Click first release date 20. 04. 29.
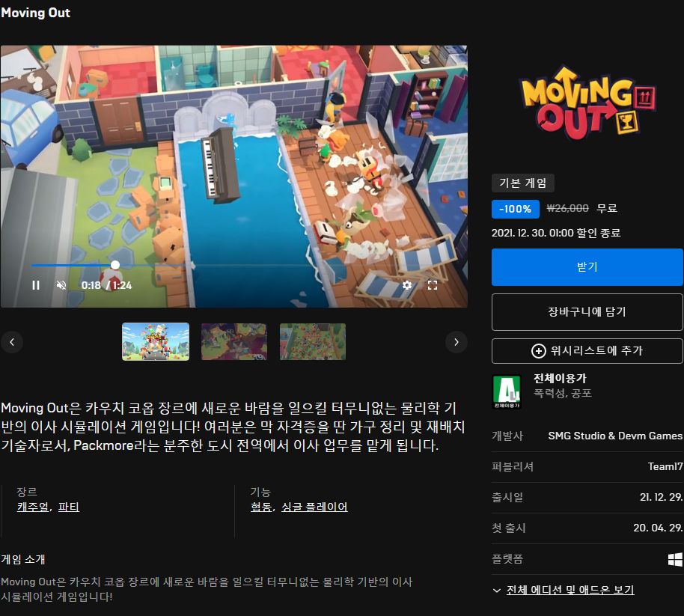This screenshot has height=616, width=684. [x=658, y=528]
